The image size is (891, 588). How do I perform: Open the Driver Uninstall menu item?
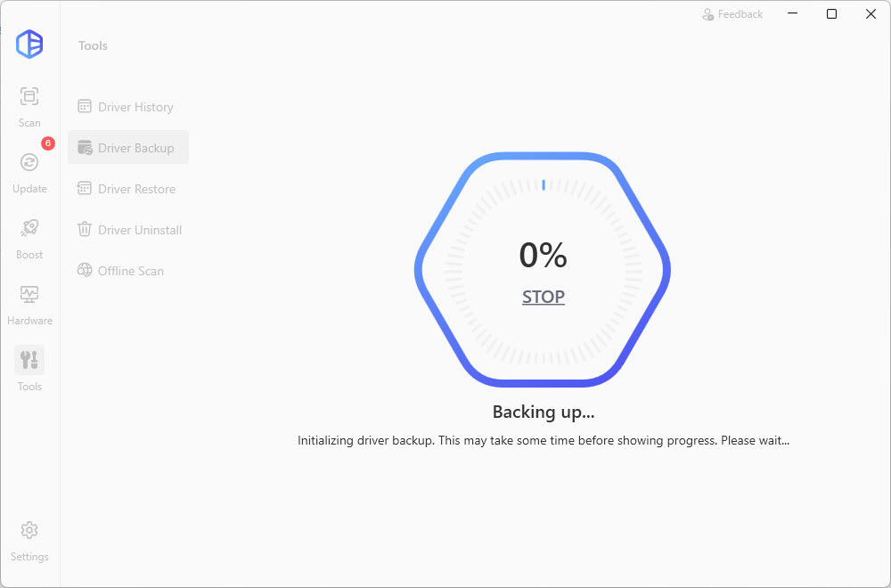(140, 230)
